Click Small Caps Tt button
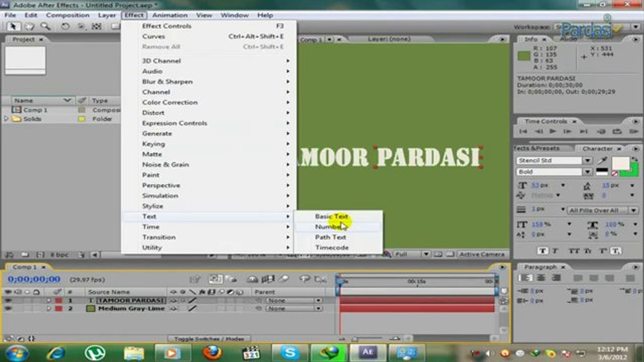The image size is (644, 362). point(587,251)
